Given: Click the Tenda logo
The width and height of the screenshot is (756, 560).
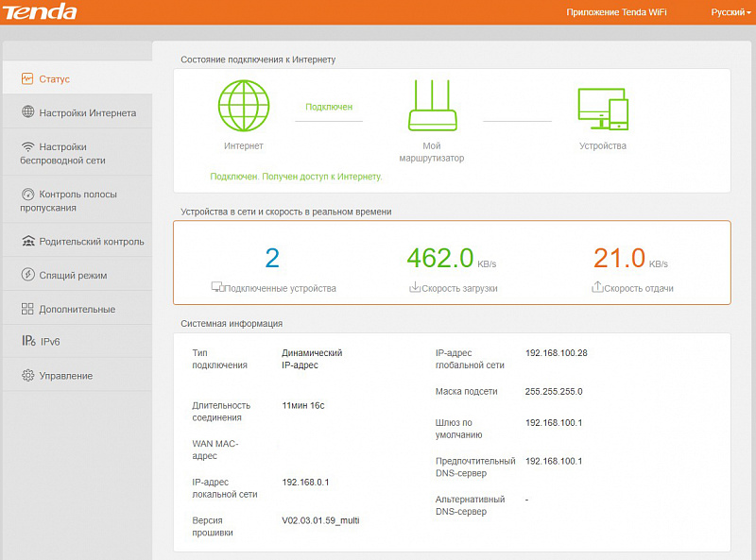Looking at the screenshot, I should (40, 12).
